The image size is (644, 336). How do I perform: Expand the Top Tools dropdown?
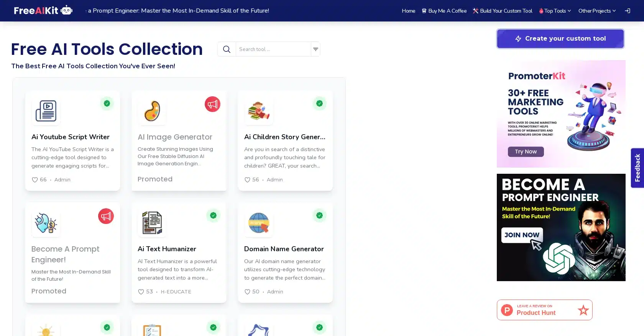click(x=555, y=11)
